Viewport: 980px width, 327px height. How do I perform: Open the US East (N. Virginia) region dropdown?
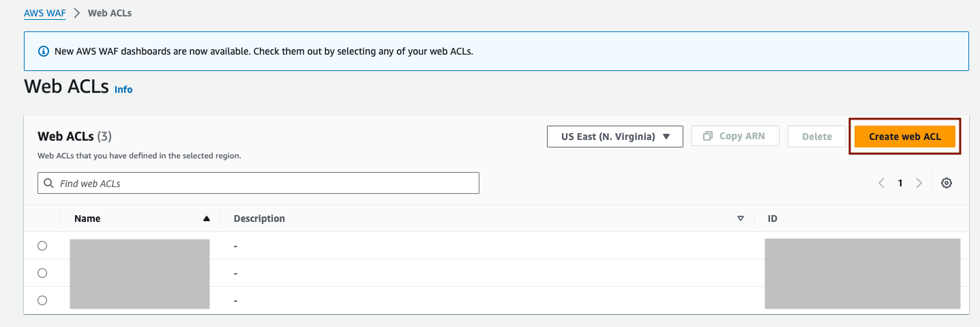pyautogui.click(x=615, y=137)
